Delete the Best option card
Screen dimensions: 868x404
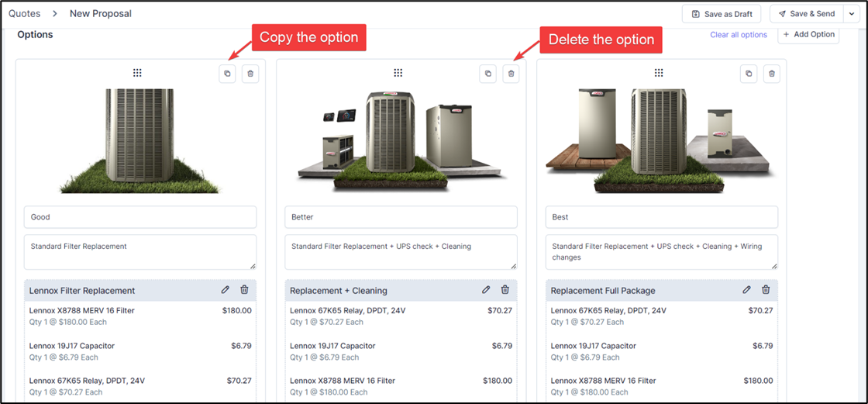tap(772, 73)
